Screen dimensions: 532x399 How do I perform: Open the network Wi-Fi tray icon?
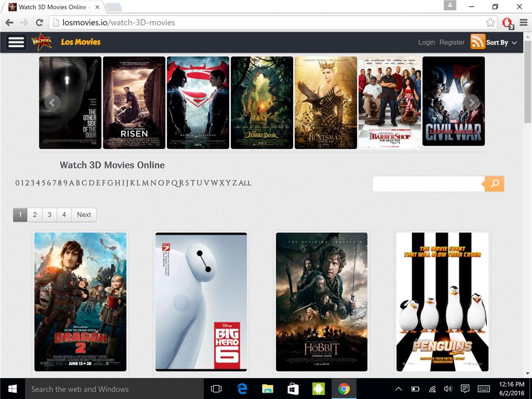432,389
